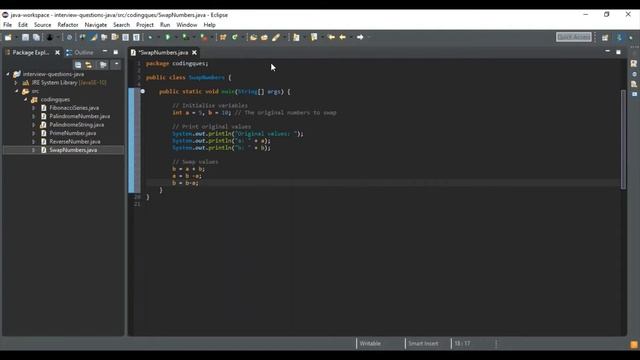
Task: Minimize the Package Explorer view
Action: pos(105,52)
